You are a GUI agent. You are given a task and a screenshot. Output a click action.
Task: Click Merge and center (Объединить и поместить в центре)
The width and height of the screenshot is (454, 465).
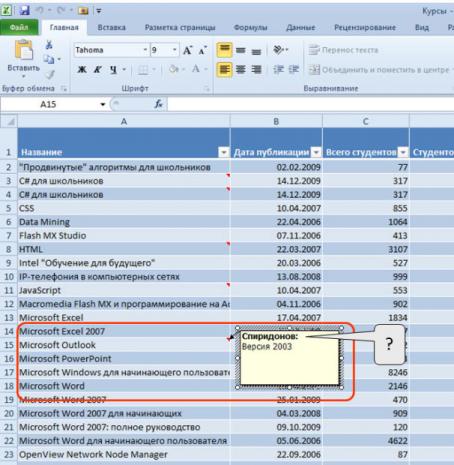(379, 70)
